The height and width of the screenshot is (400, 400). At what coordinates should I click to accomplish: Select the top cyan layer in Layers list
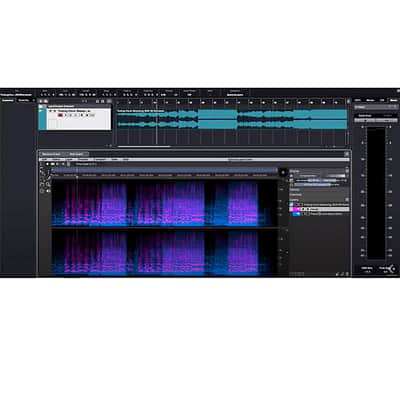coord(319,204)
